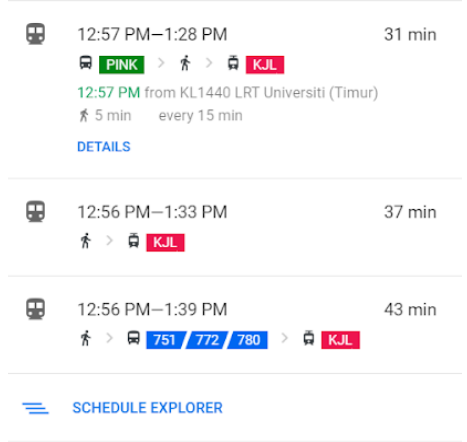Select the 12:57 PM–1:28 PM route

point(235,89)
